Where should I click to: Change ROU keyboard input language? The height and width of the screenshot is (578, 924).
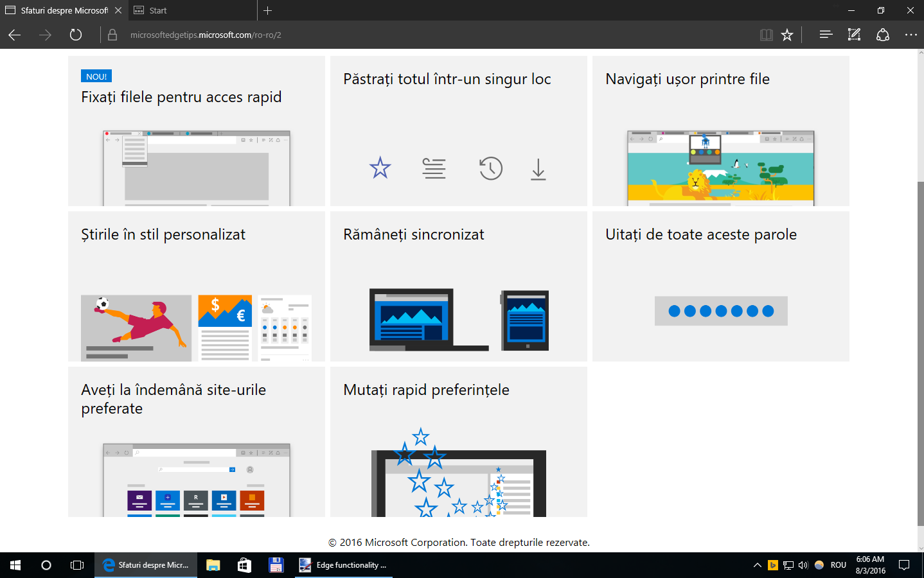(839, 565)
